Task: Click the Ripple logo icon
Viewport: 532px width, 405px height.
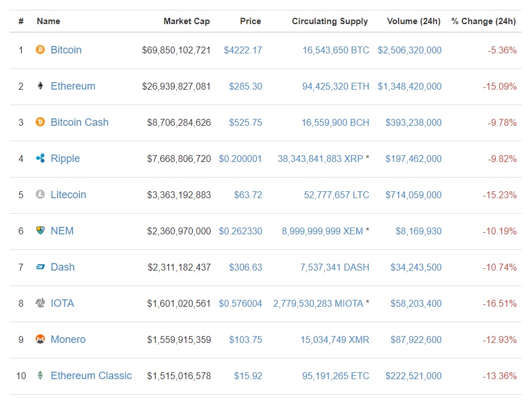Action: pyautogui.click(x=40, y=159)
